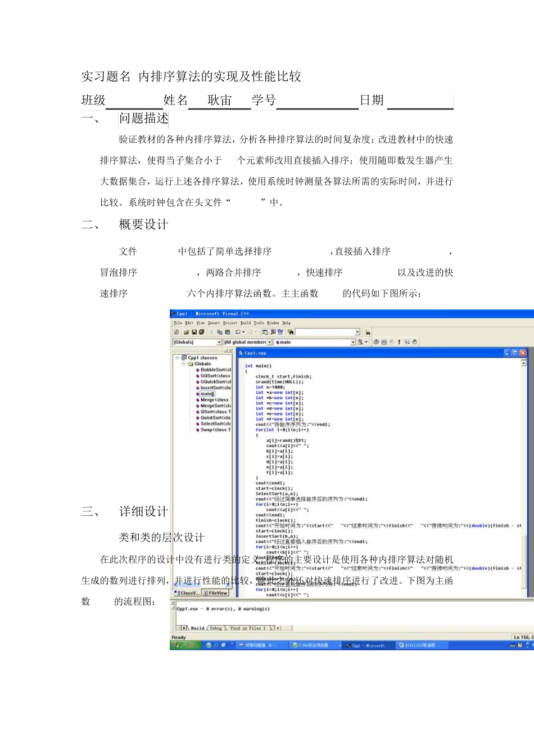Click the New Text File toolbar icon
This screenshot has width=534, height=756.
click(x=177, y=332)
